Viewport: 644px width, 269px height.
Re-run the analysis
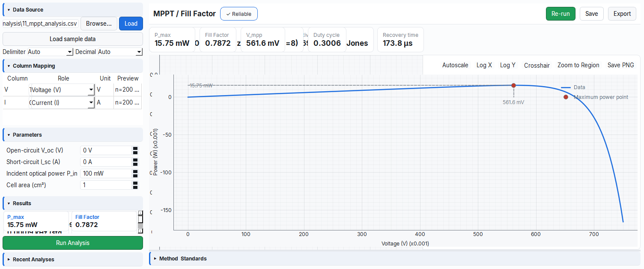tap(561, 14)
